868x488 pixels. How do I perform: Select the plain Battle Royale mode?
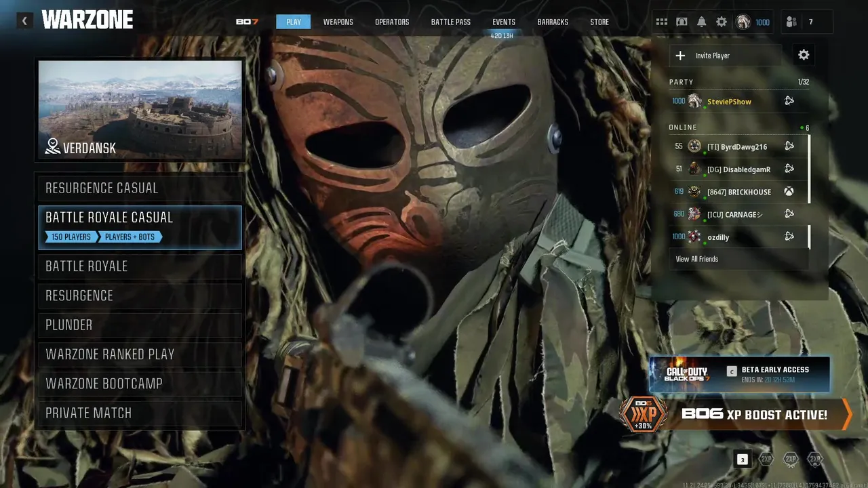coord(140,266)
